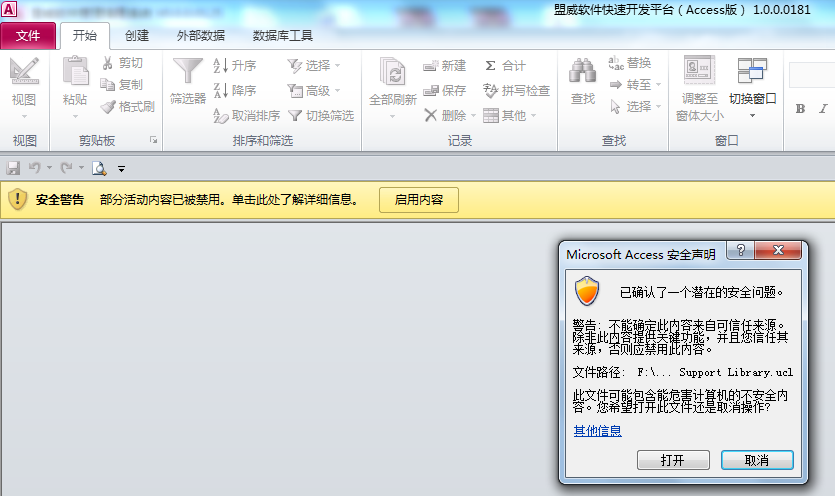This screenshot has width=835, height=496.
Task: Click the 视图 design view icon
Action: coord(24,71)
